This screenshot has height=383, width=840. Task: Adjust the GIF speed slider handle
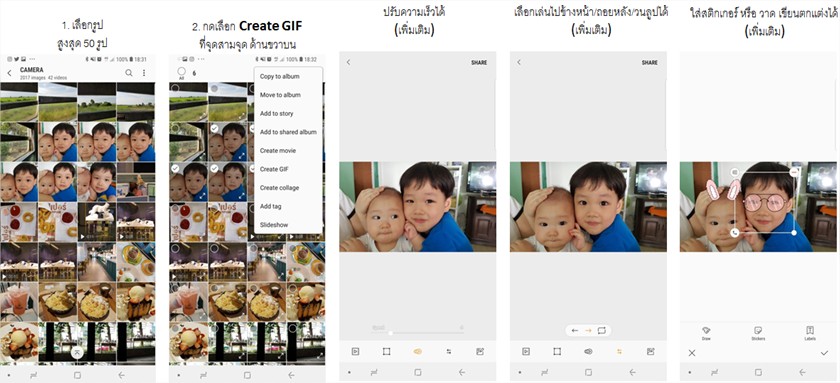pos(391,333)
